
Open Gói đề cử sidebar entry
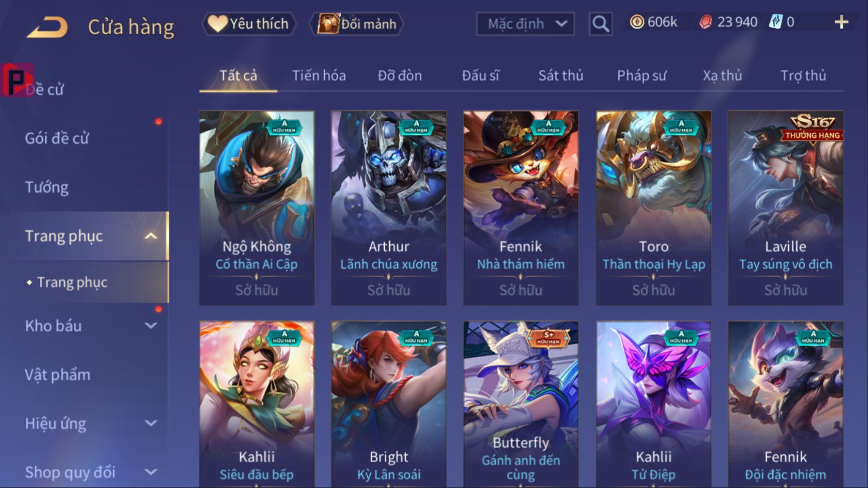(57, 138)
